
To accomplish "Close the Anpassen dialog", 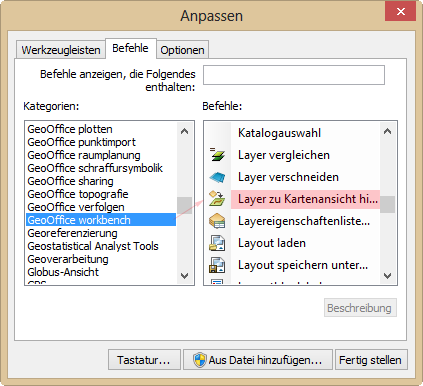I will [x=401, y=11].
